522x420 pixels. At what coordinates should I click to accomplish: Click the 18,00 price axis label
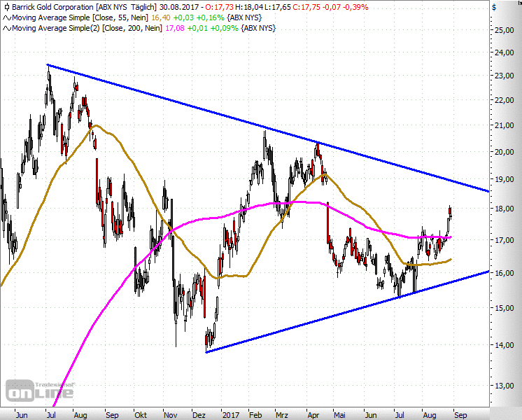[505, 209]
